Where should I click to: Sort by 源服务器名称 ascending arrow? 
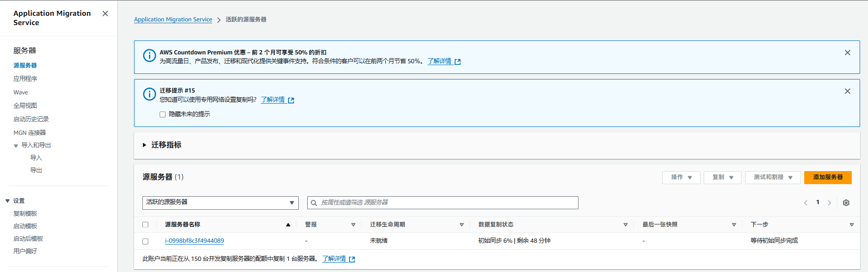(x=288, y=225)
